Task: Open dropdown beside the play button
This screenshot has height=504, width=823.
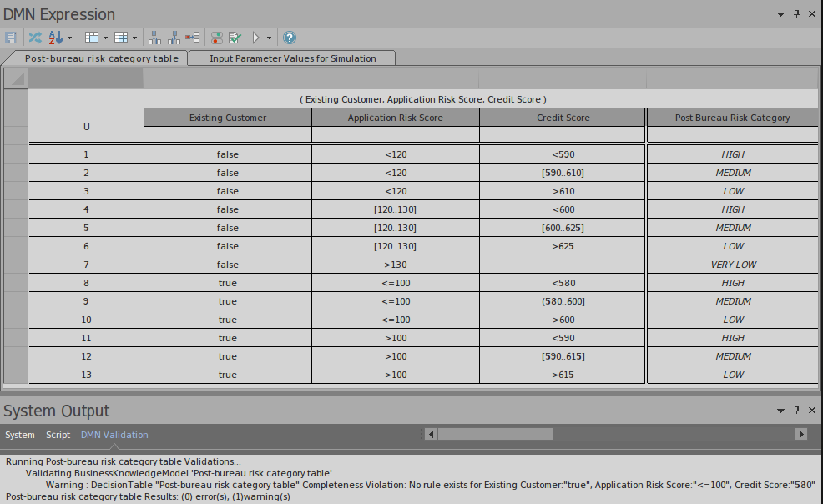Action: 269,38
